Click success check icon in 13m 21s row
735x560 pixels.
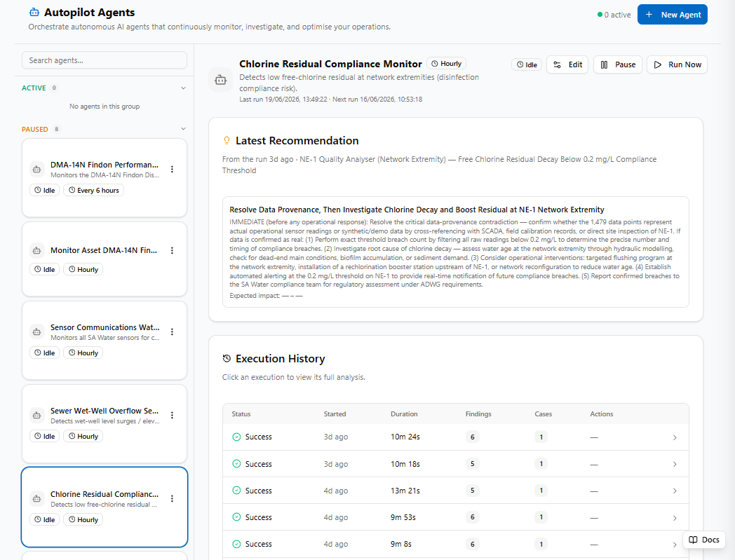coord(237,491)
